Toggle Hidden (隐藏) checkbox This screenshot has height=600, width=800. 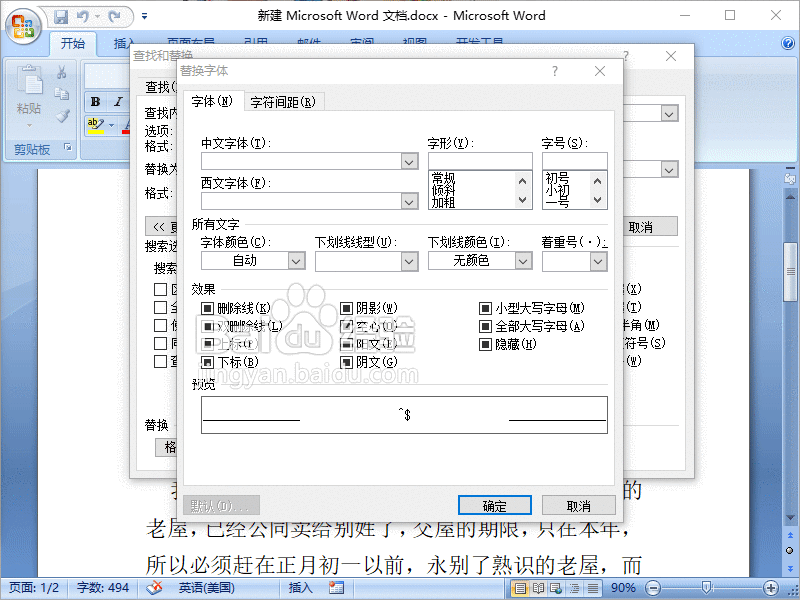485,344
